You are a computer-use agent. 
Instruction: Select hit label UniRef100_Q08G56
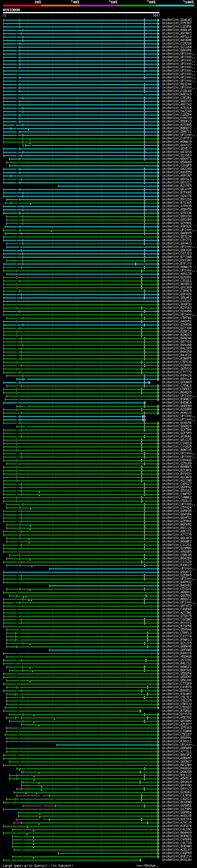177,423
